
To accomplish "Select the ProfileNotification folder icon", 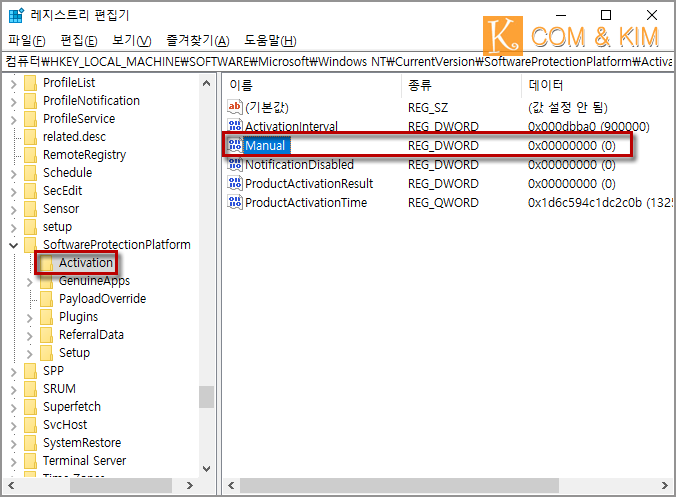I will pos(31,101).
